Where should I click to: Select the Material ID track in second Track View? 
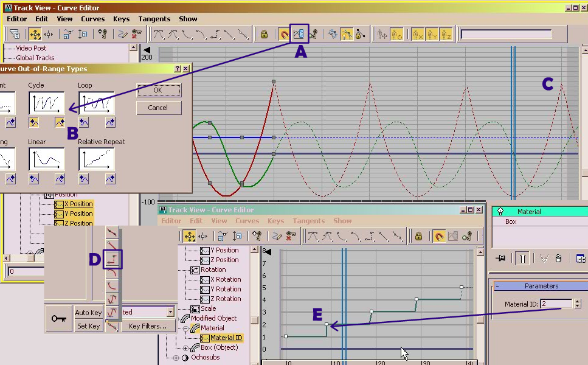pyautogui.click(x=226, y=338)
